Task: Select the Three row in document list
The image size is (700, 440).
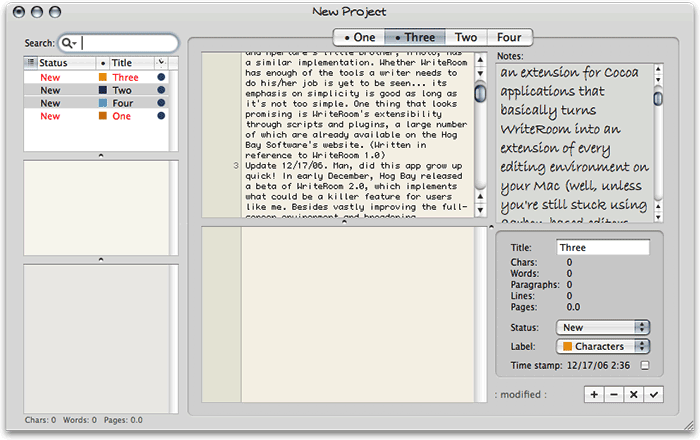Action: [x=96, y=77]
